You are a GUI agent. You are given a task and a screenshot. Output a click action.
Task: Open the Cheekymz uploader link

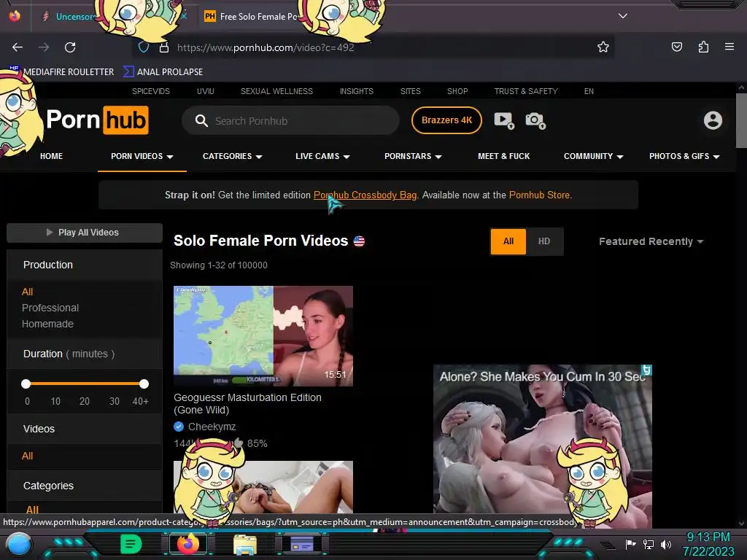(212, 427)
